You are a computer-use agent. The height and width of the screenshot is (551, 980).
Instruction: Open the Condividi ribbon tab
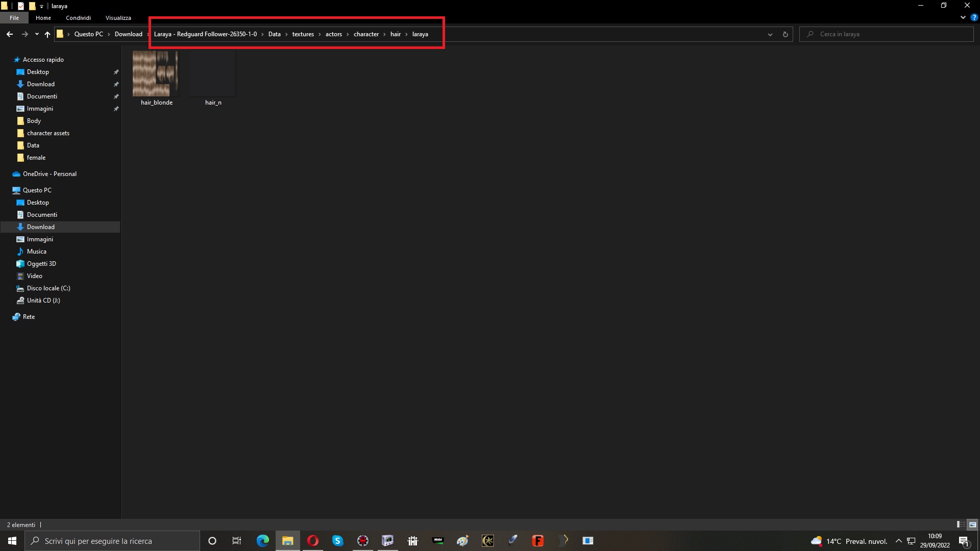[78, 17]
